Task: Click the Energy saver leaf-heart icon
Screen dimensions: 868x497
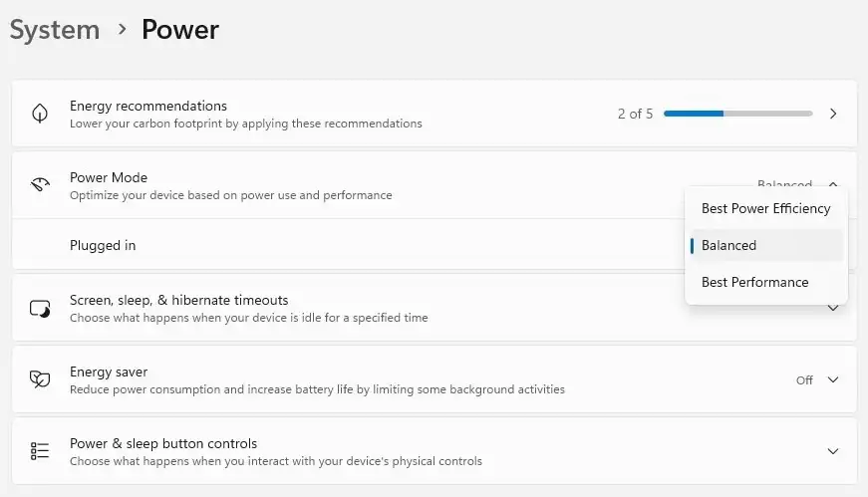Action: (40, 379)
